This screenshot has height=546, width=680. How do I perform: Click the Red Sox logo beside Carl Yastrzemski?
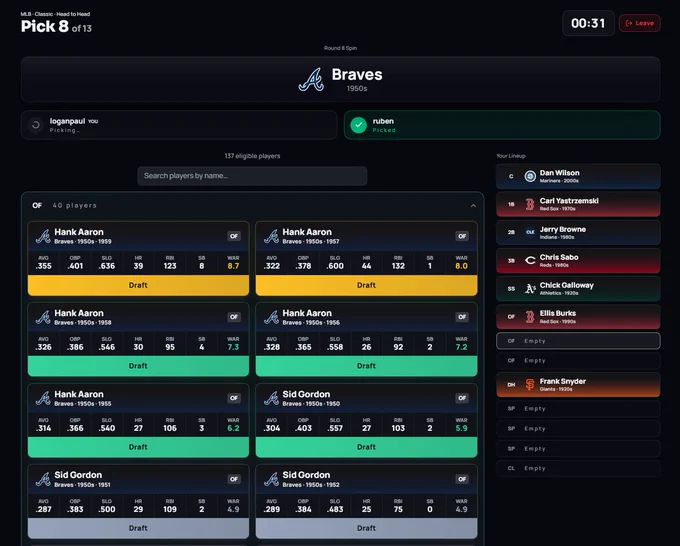coord(530,204)
